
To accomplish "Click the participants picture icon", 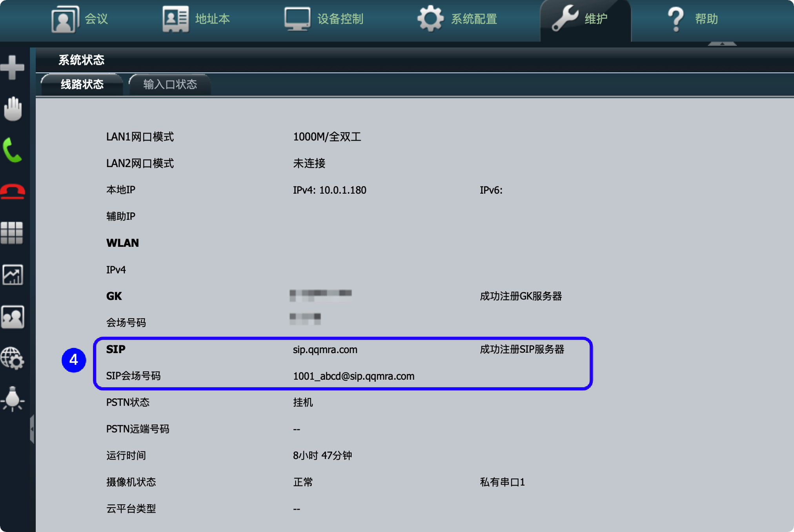I will pyautogui.click(x=13, y=317).
